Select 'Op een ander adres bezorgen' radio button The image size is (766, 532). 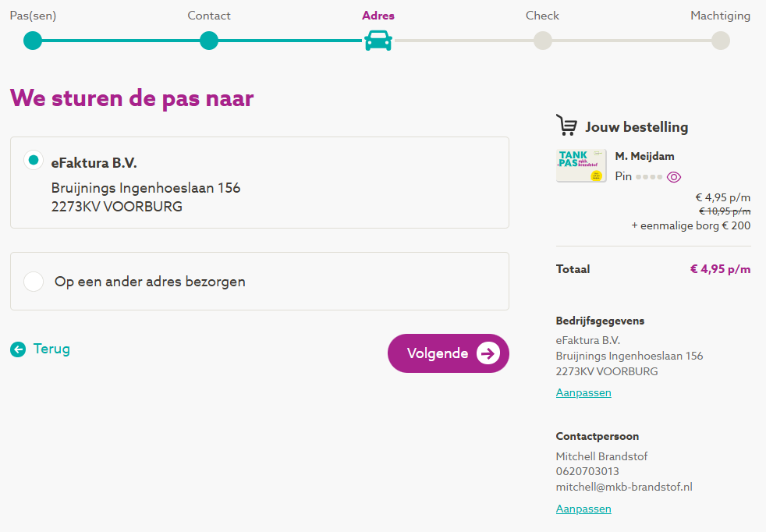point(34,282)
